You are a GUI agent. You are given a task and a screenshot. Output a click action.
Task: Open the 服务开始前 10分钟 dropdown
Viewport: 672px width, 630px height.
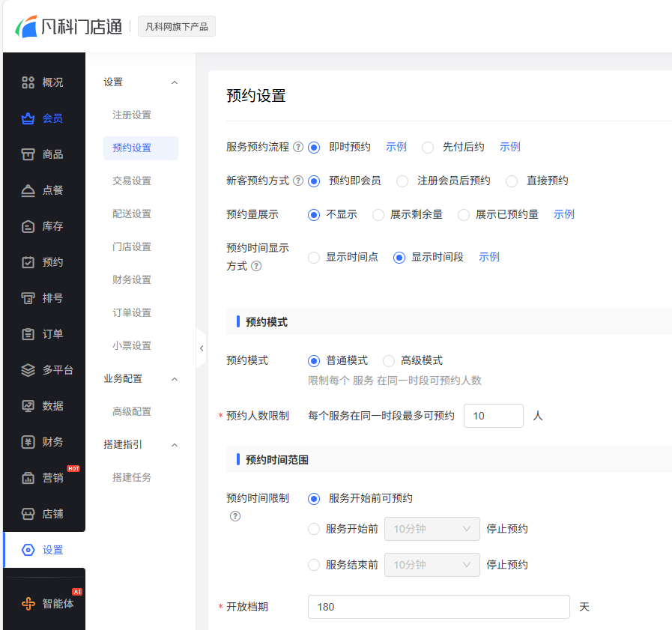click(x=432, y=529)
